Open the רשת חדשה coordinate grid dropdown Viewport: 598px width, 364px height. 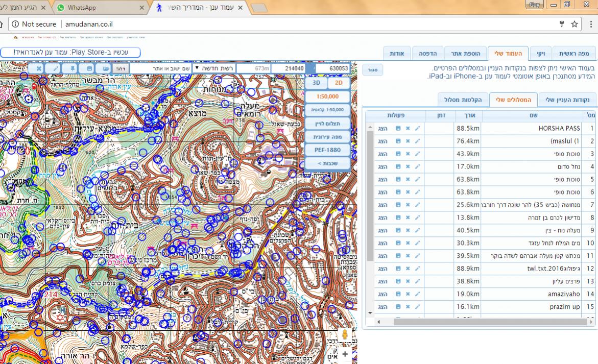pyautogui.click(x=214, y=68)
